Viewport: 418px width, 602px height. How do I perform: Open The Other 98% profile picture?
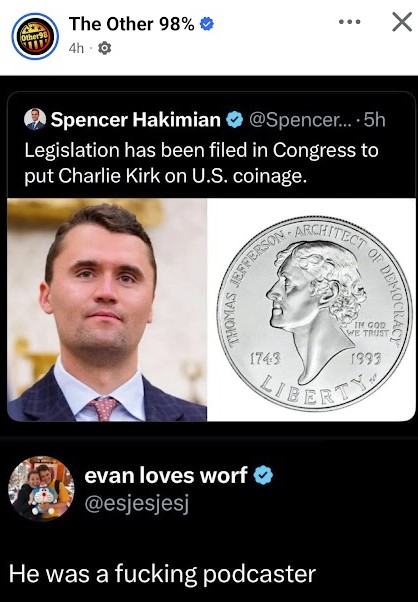pyautogui.click(x=35, y=36)
